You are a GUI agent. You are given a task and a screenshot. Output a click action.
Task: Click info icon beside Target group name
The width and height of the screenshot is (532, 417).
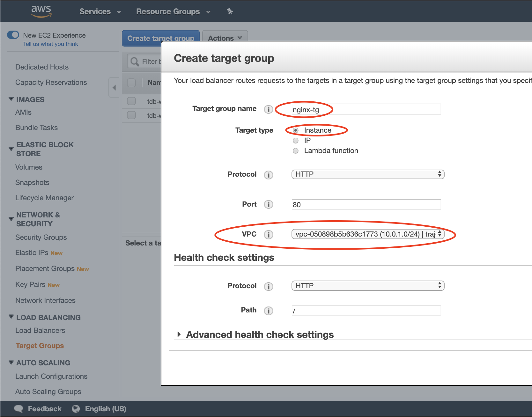269,109
